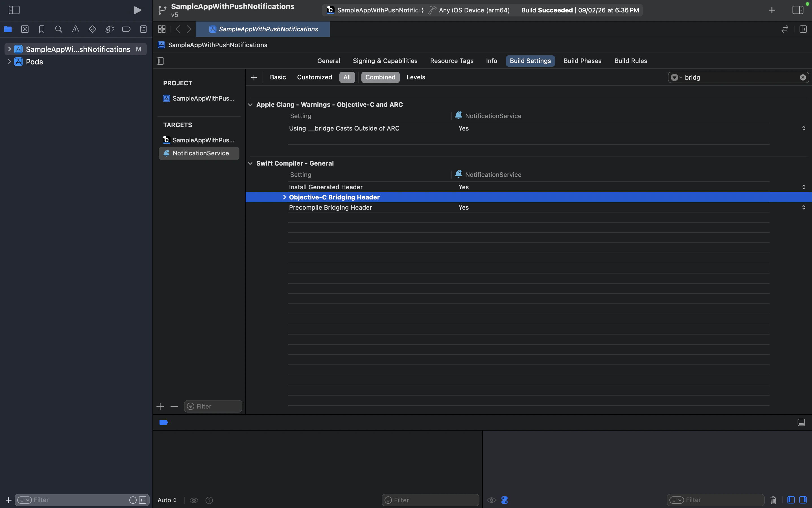Open the Test navigator

point(93,29)
